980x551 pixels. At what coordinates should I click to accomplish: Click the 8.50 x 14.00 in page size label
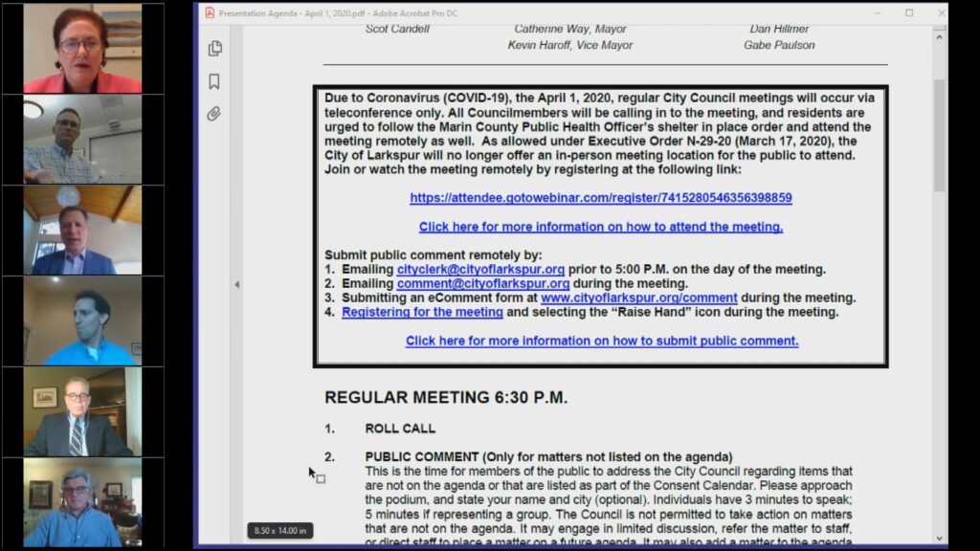280,530
